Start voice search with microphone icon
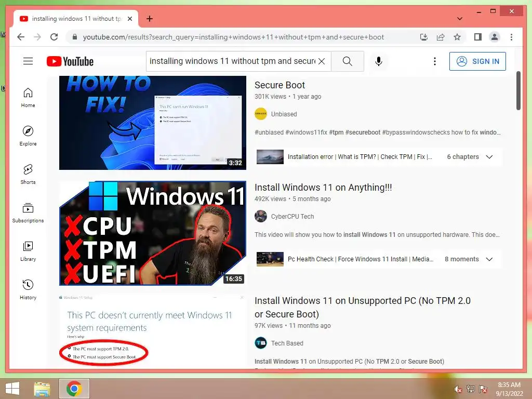The image size is (532, 399). [x=379, y=61]
